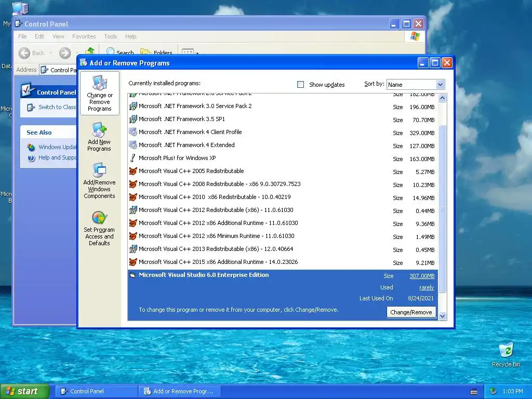Viewport: 532px width, 399px height.
Task: Click taskbar clock showing 1:03 PM
Action: (513, 392)
